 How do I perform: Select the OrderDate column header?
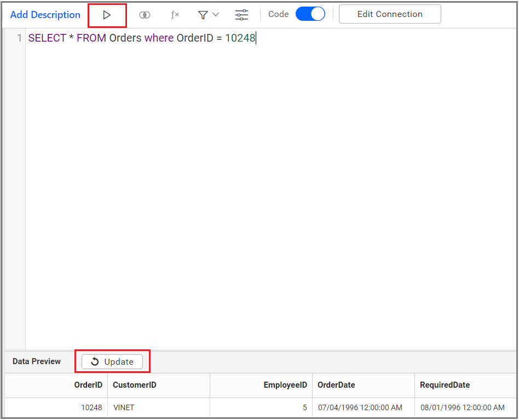336,385
